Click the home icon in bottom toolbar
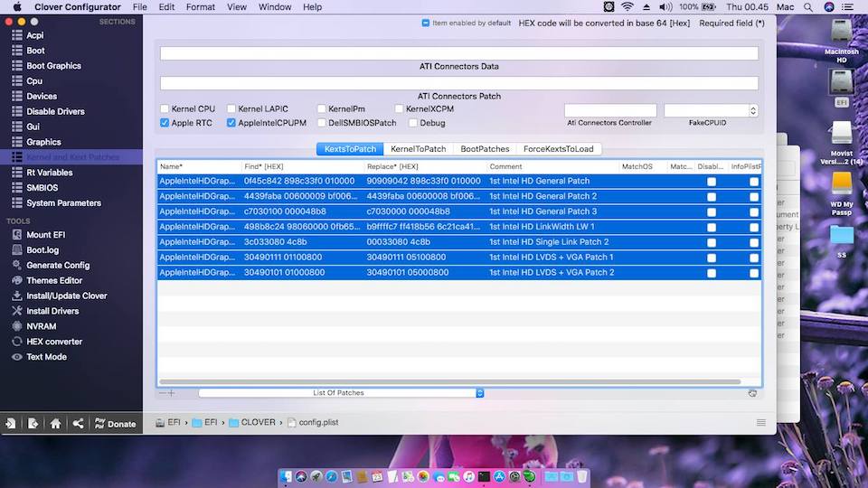Viewport: 868px width, 488px height. tap(55, 423)
